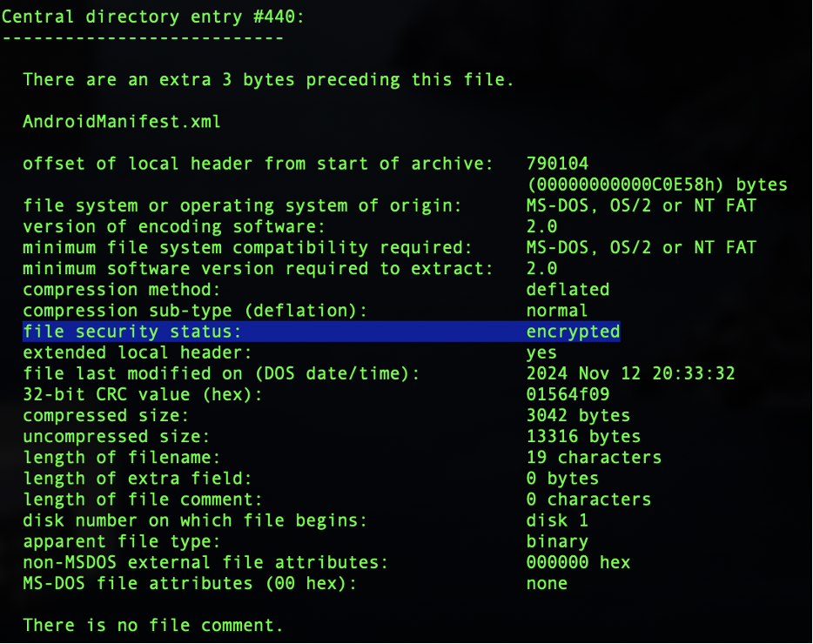The width and height of the screenshot is (813, 644).
Task: Click 'version of encoding software:' label
Action: click(x=174, y=226)
